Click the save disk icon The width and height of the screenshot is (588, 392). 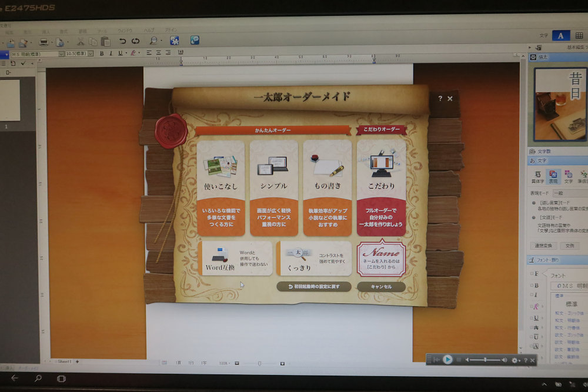click(x=24, y=43)
